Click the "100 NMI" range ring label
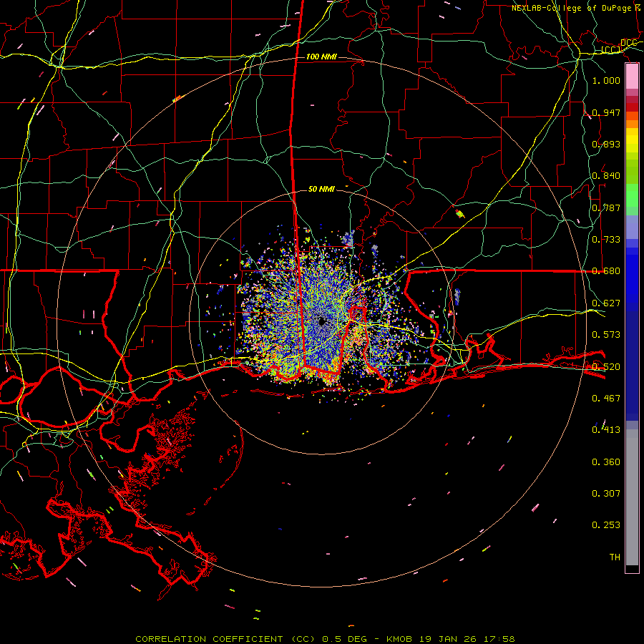 click(321, 57)
